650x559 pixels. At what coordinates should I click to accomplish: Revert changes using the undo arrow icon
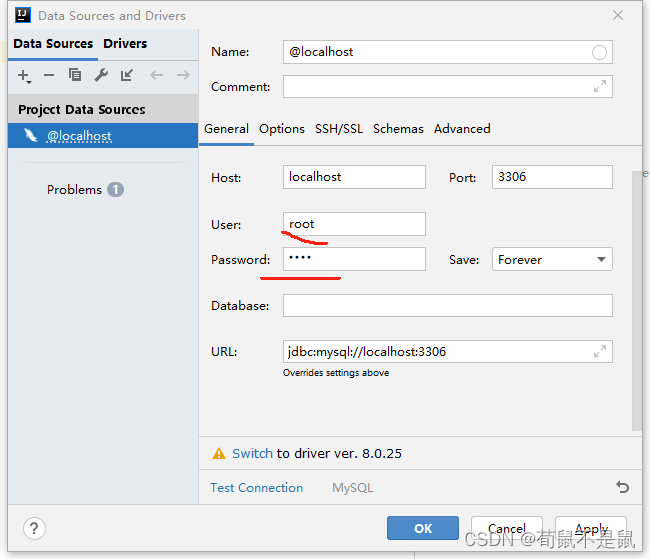pos(622,487)
